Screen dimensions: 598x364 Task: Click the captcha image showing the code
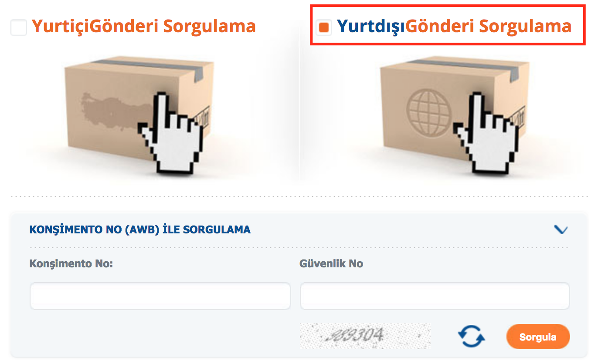point(365,336)
